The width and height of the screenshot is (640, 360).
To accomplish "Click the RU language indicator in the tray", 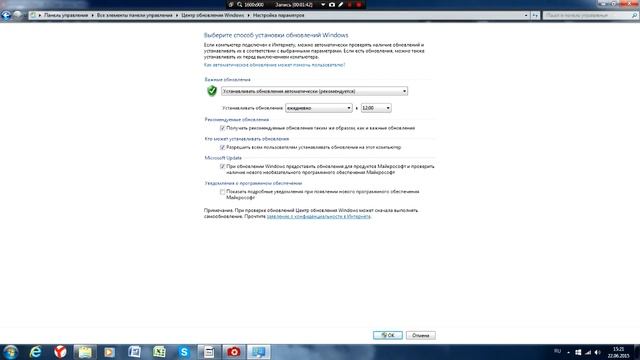I will (558, 351).
